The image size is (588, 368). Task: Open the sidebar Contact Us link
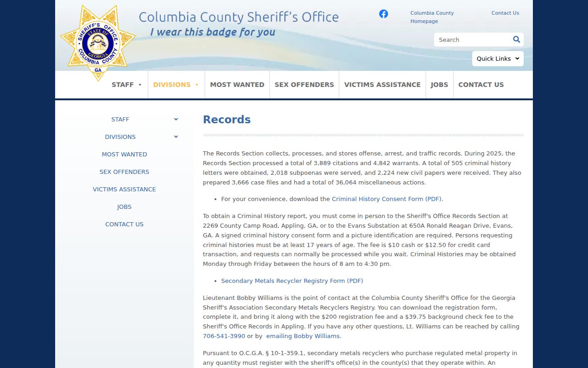click(124, 224)
